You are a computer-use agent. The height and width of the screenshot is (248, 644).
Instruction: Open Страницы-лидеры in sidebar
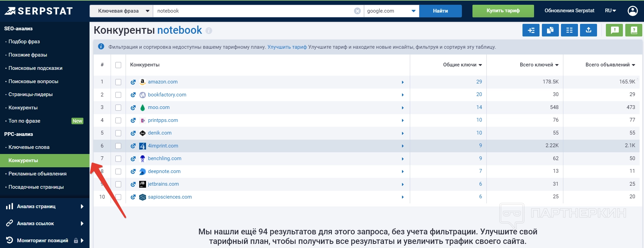click(31, 94)
